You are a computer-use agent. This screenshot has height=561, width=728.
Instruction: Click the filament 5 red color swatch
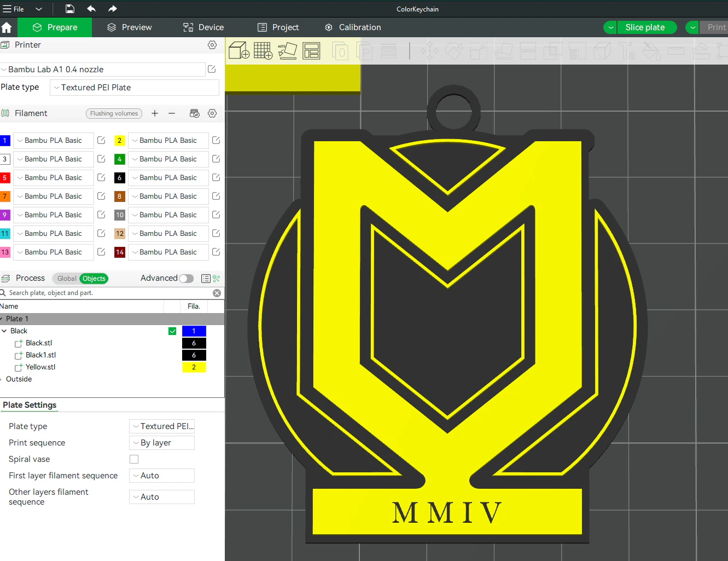[5, 178]
